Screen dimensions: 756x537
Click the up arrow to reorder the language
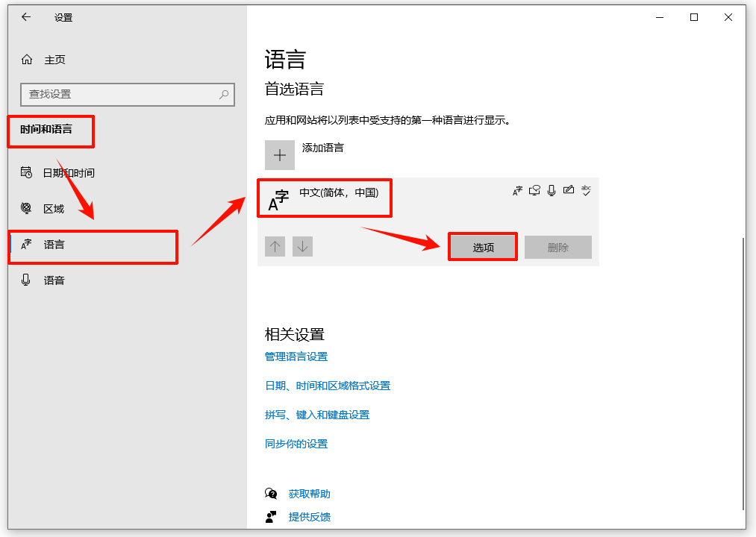click(x=275, y=246)
